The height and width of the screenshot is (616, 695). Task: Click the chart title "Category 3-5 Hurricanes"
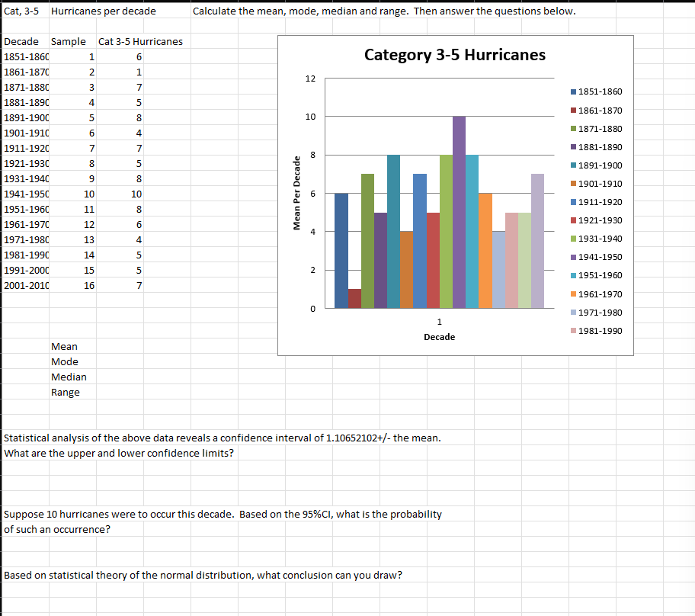[454, 55]
